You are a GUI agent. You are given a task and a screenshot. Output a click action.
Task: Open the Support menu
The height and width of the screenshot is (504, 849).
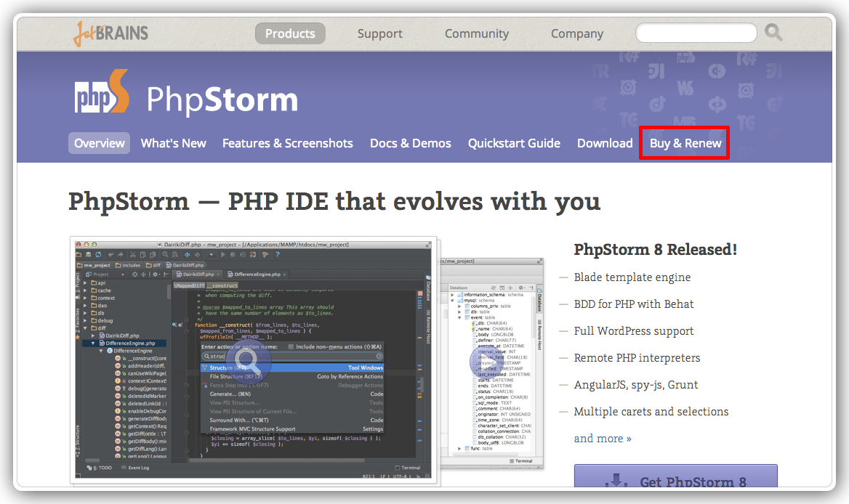pos(379,33)
